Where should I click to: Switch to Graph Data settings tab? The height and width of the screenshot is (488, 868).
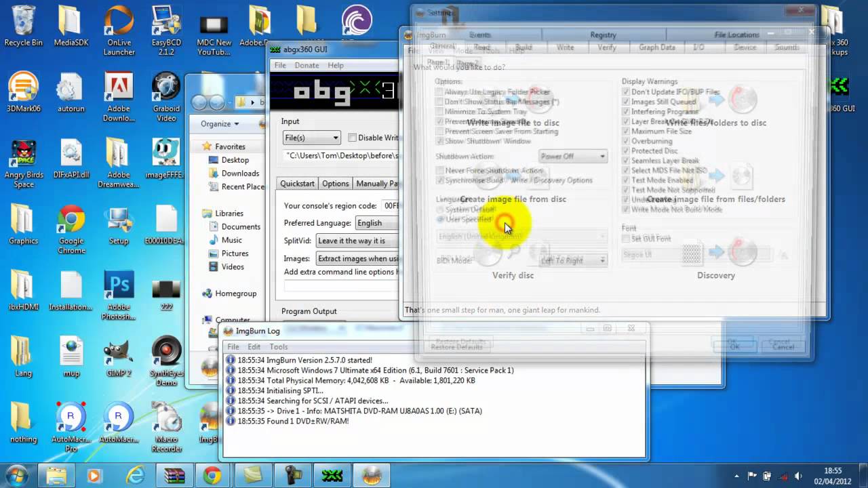pyautogui.click(x=657, y=47)
